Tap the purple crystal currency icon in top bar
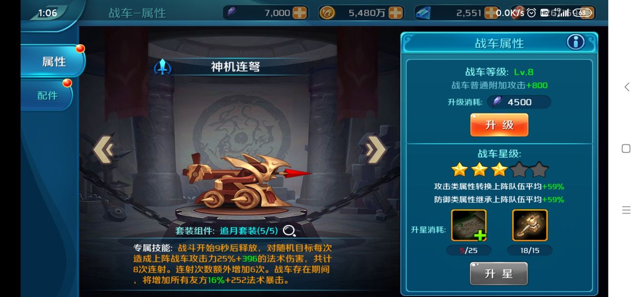This screenshot has height=297, width=644. tap(232, 13)
